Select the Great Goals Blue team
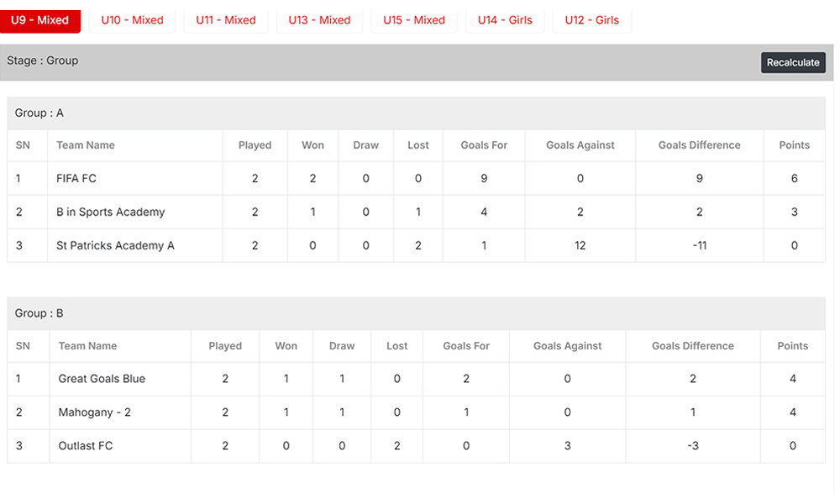 pyautogui.click(x=102, y=379)
